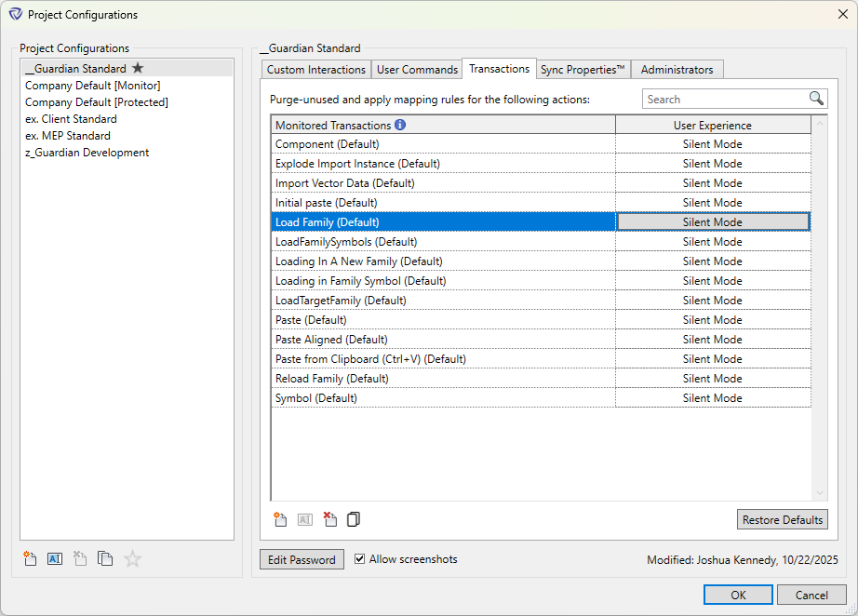The height and width of the screenshot is (616, 858).
Task: Click the search magnifier icon
Action: click(x=816, y=98)
